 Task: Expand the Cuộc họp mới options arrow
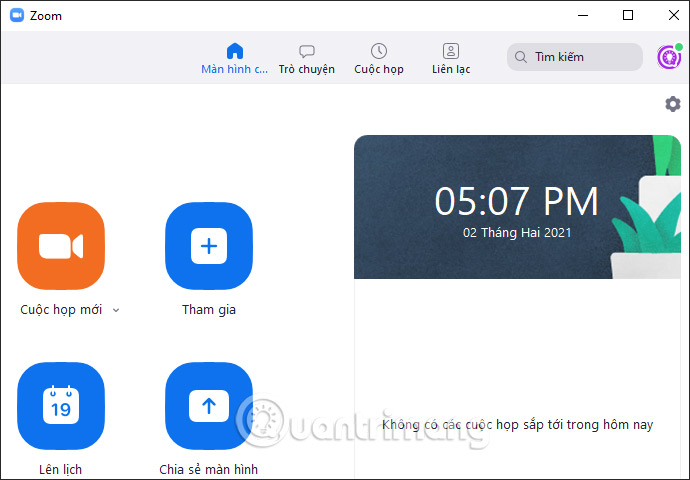(116, 310)
